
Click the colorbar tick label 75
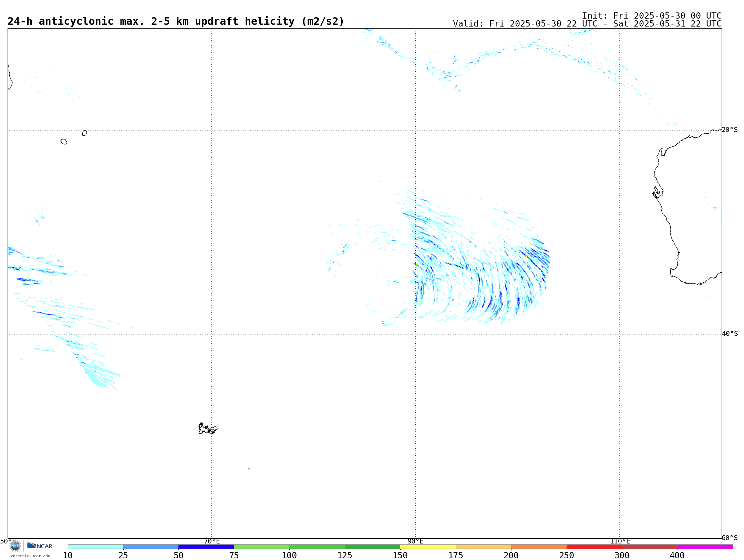point(234,555)
